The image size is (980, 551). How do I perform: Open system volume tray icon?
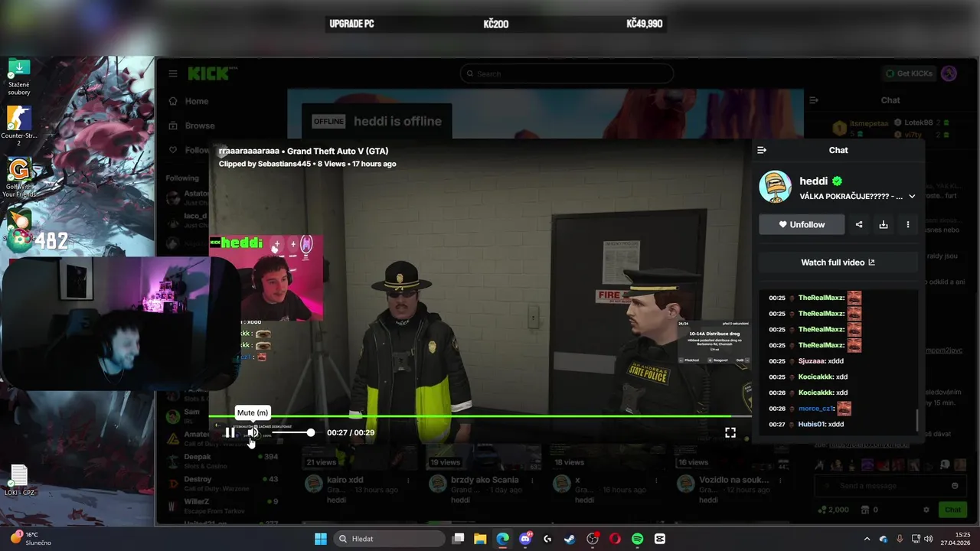pos(928,539)
